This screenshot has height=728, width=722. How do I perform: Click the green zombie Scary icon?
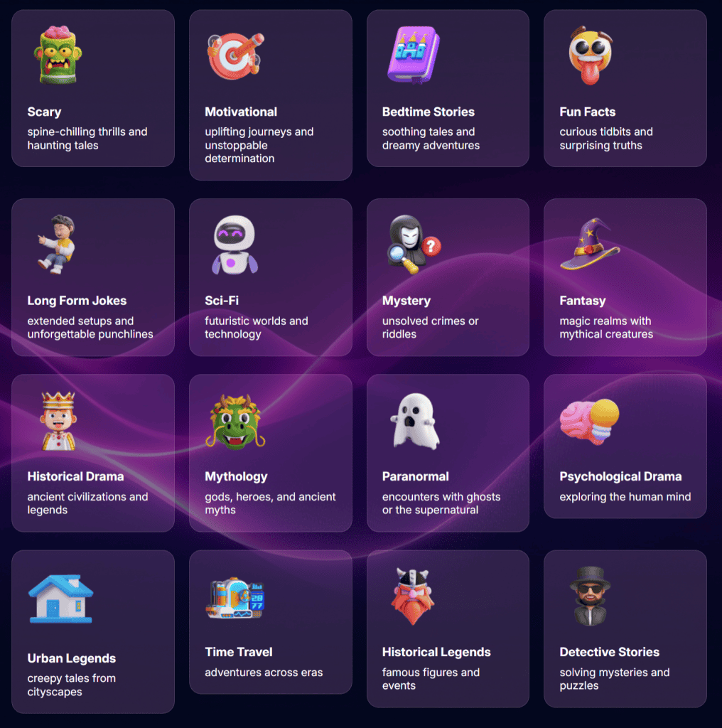[58, 55]
